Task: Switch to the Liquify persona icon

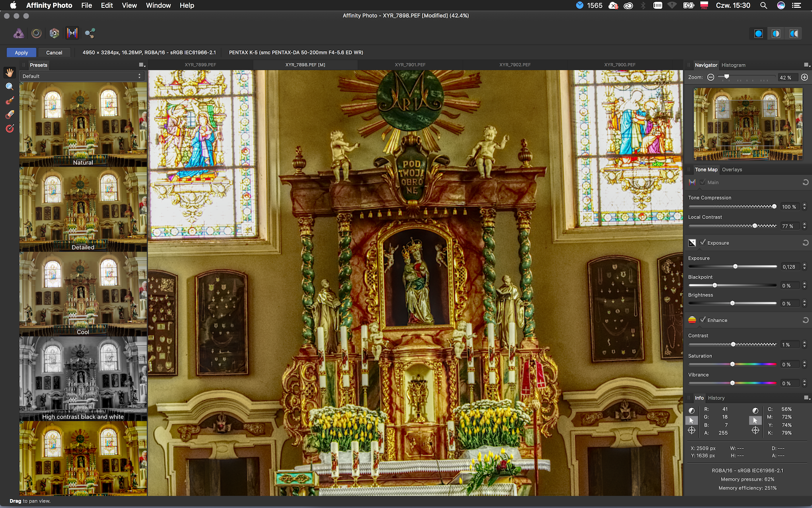Action: (x=36, y=33)
